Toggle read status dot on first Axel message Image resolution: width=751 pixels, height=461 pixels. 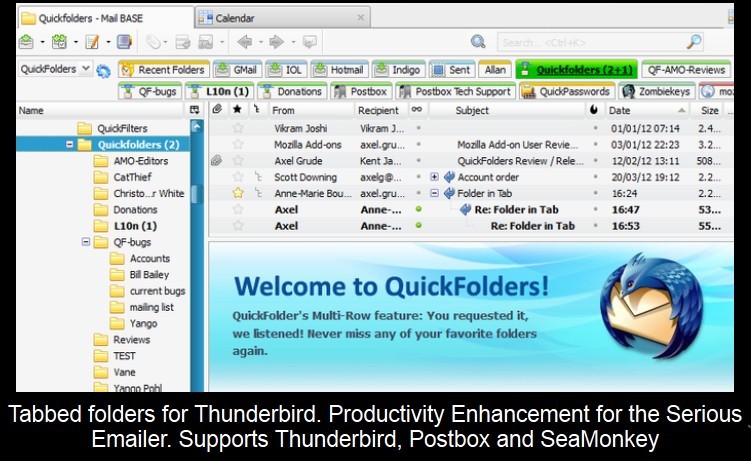(x=419, y=209)
